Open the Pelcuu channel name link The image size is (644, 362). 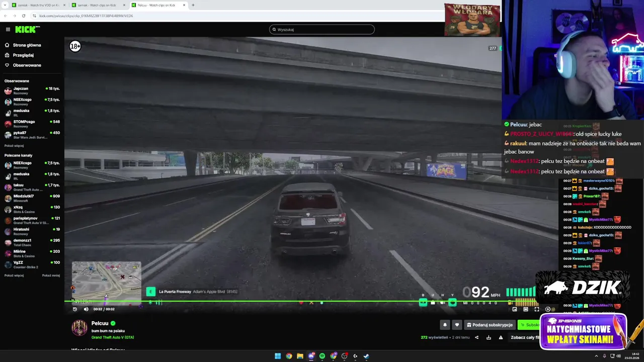tap(100, 323)
